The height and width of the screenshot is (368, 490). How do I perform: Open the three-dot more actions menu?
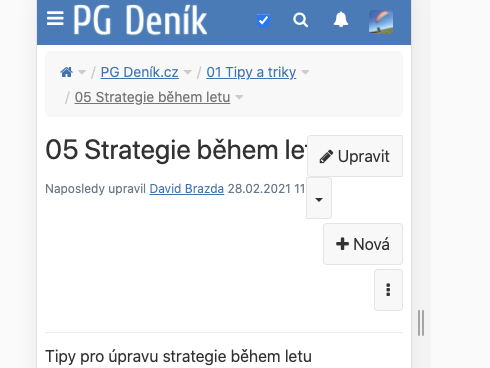click(x=388, y=290)
